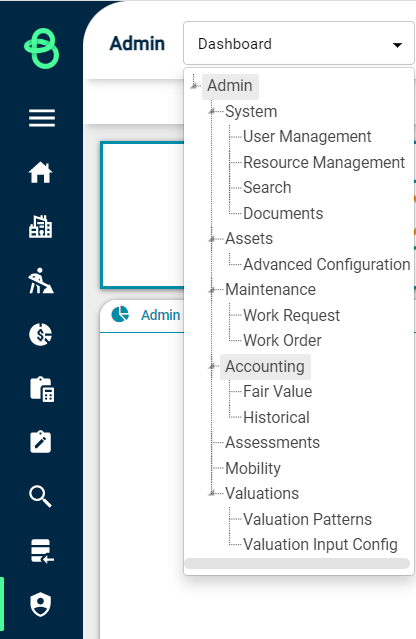Open the data import server icon
This screenshot has width=416, height=639.
[42, 551]
